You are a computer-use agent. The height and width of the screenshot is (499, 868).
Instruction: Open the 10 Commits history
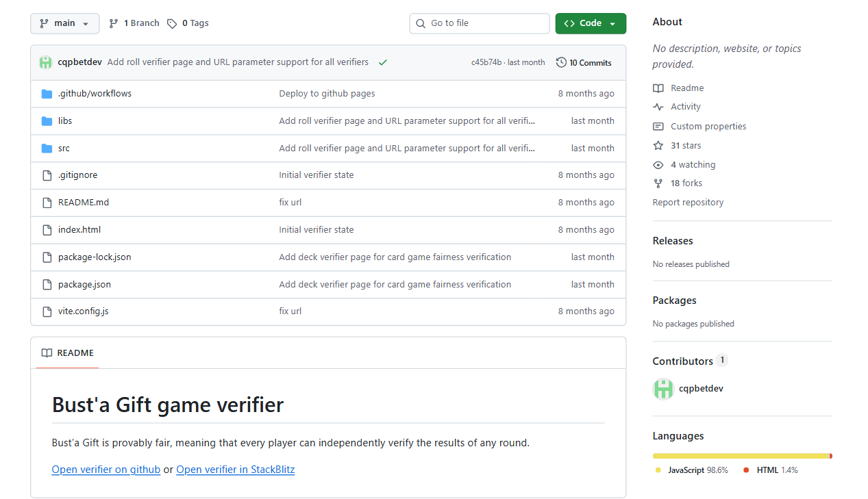point(584,62)
